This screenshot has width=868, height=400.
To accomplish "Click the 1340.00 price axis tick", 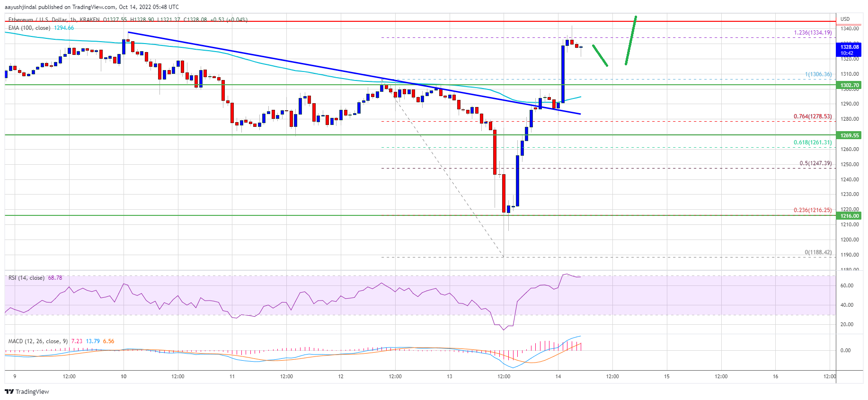I will 850,29.
